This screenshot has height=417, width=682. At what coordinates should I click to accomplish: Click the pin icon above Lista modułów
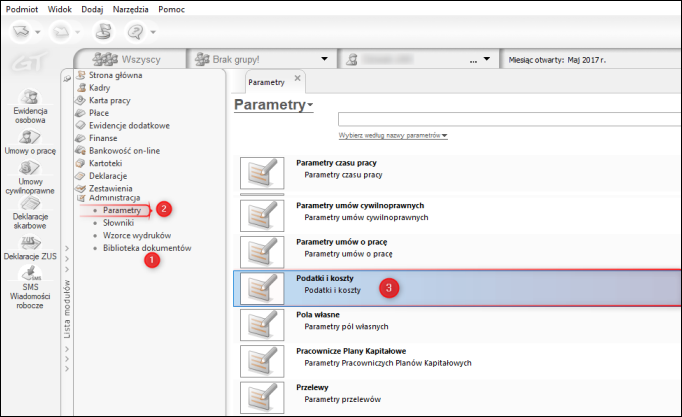[x=67, y=79]
